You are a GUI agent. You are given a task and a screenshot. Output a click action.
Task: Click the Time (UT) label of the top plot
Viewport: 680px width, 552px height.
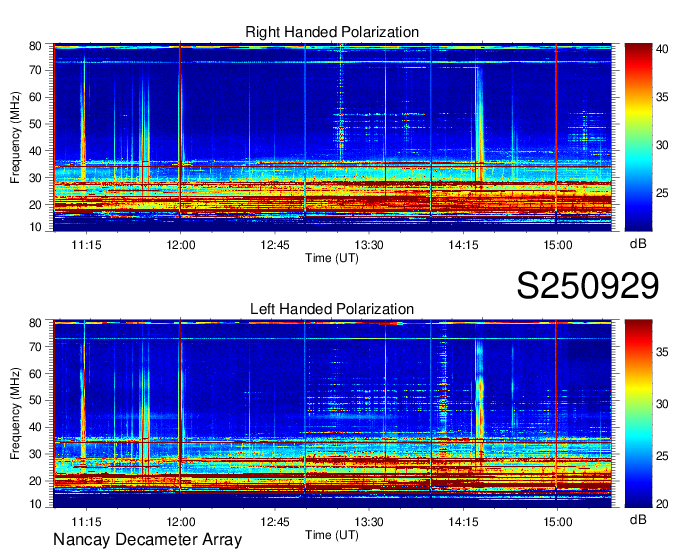332,257
